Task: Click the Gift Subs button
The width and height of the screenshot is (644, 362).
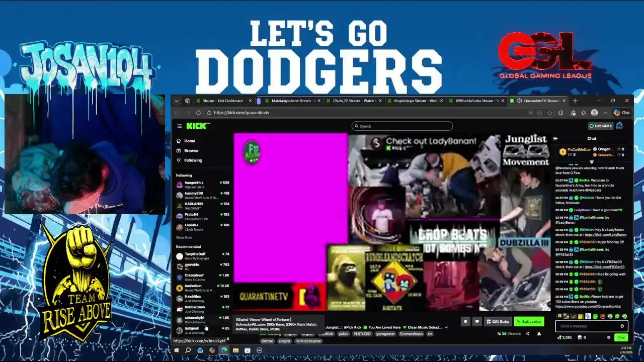Action: (498, 321)
